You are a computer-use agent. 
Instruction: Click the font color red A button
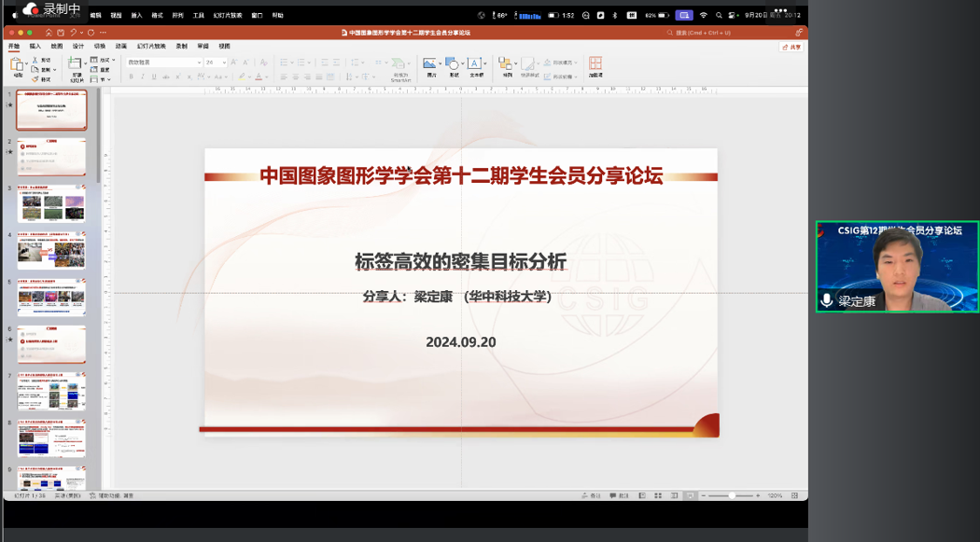click(259, 76)
